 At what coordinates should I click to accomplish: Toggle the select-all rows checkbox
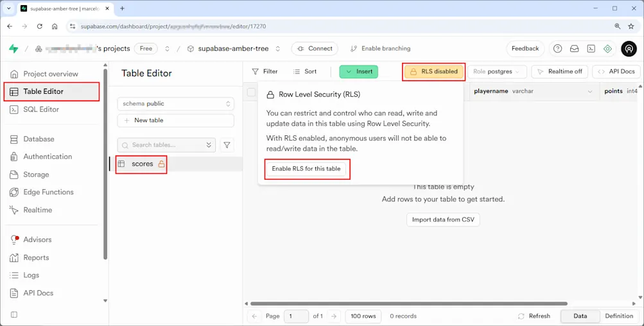251,92
